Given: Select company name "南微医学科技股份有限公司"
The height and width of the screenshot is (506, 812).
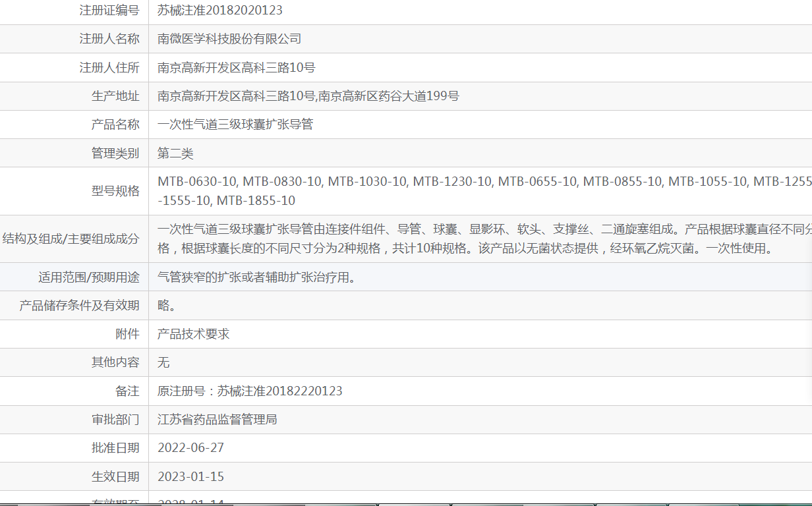Looking at the screenshot, I should click(x=229, y=39).
